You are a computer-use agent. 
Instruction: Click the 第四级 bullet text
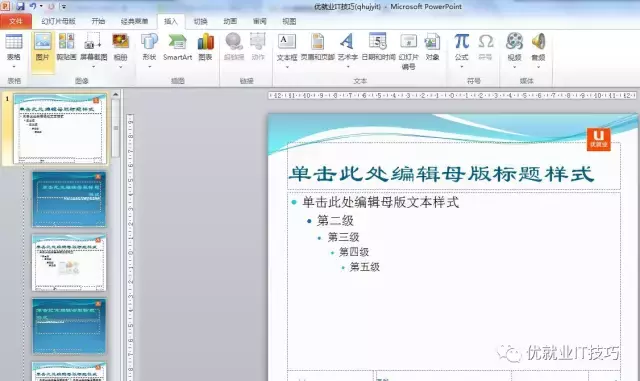354,252
